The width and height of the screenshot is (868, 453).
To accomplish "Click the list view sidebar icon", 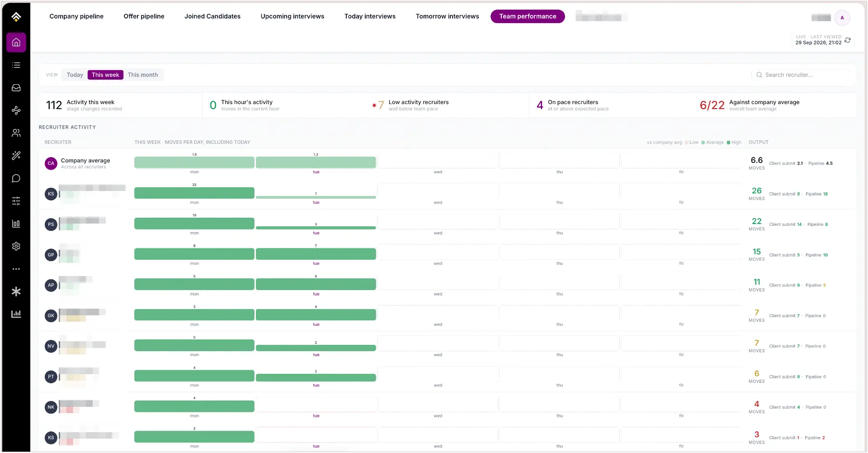I will [16, 65].
